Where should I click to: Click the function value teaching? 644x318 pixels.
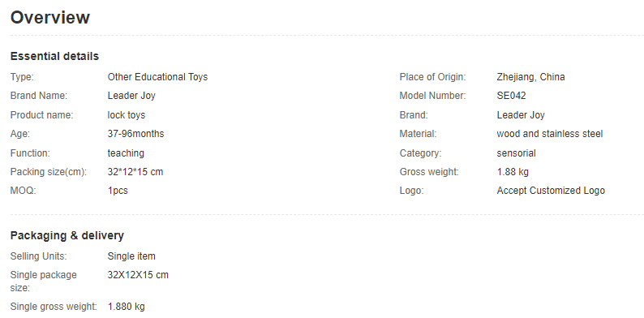[126, 153]
